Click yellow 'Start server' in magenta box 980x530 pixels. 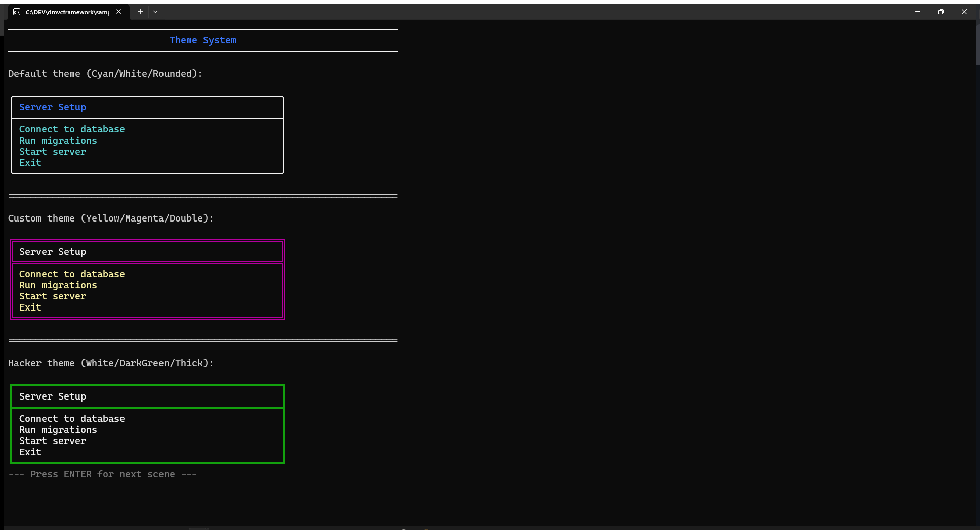(x=53, y=296)
